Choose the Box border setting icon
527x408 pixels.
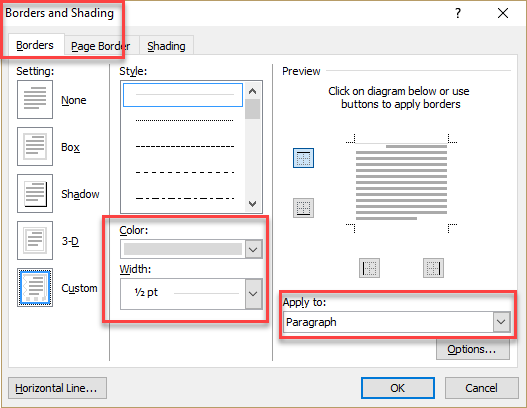click(x=35, y=147)
